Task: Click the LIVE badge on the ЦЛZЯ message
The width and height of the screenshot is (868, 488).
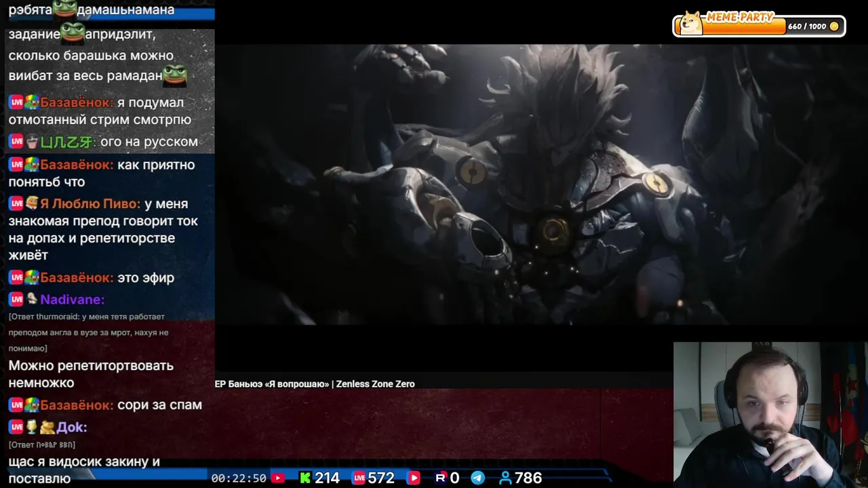Action: click(16, 142)
